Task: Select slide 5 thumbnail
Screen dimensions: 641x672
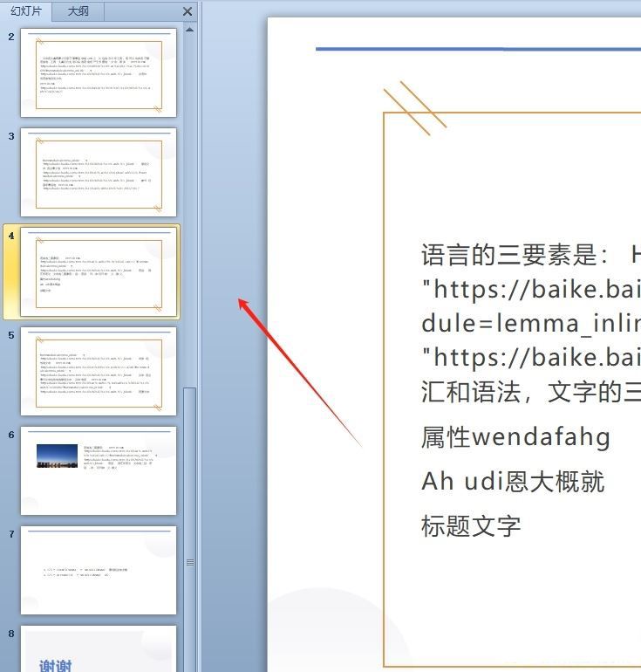Action: tap(99, 371)
